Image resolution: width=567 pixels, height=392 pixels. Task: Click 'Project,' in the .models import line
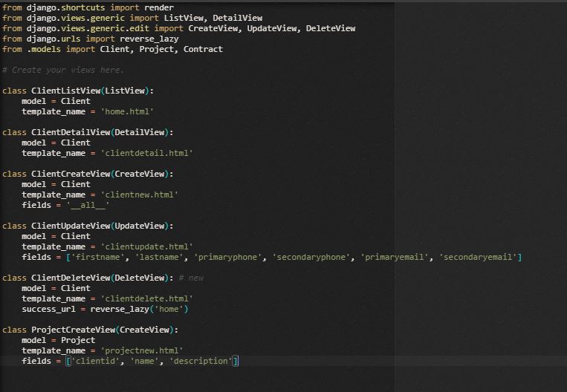coord(159,49)
